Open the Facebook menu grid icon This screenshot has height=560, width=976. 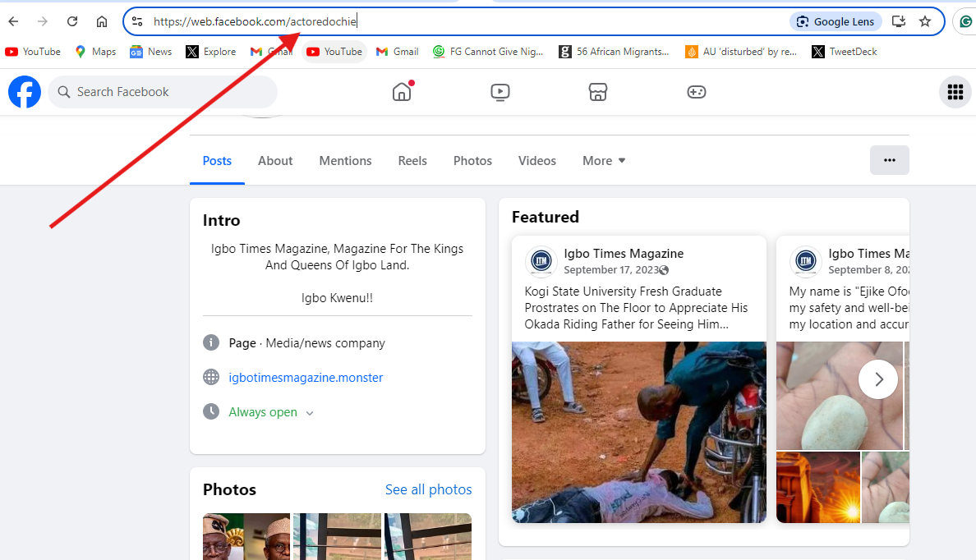pyautogui.click(x=955, y=92)
